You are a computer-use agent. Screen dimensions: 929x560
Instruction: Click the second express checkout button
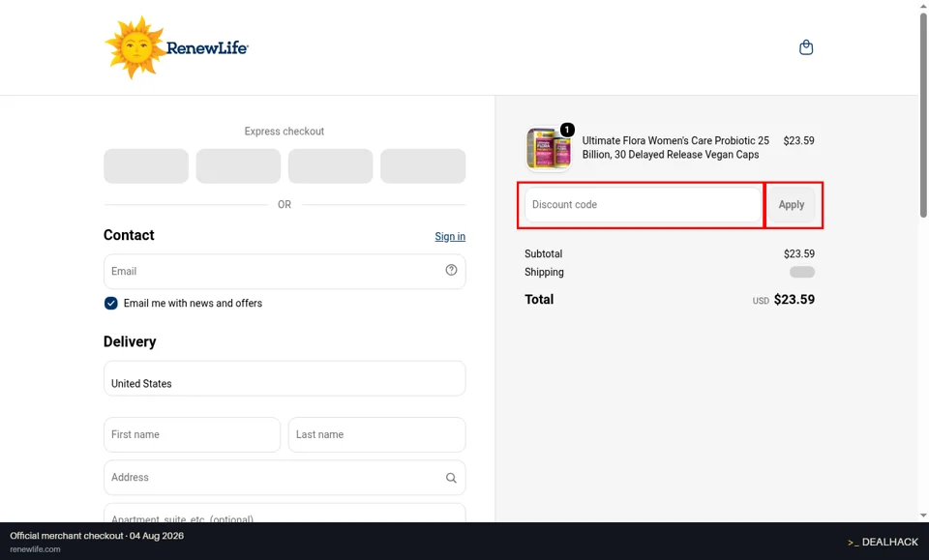pos(238,165)
